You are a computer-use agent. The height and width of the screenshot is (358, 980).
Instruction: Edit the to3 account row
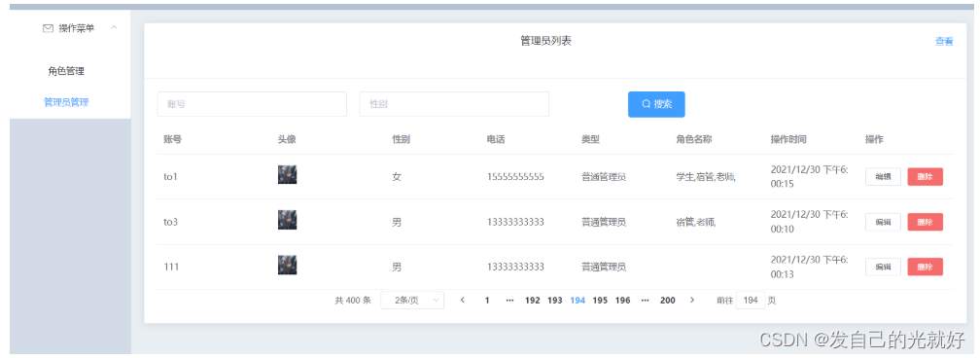coord(883,222)
